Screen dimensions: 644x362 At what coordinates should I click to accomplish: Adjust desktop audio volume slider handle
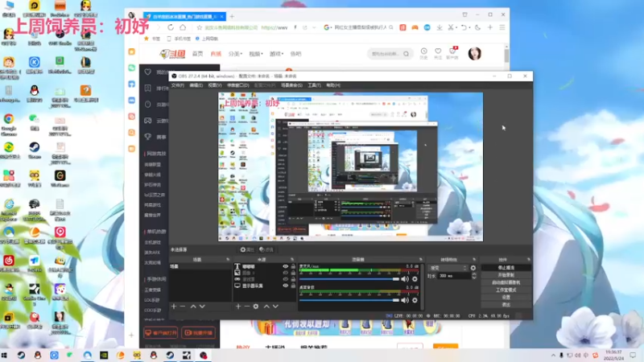396,300
